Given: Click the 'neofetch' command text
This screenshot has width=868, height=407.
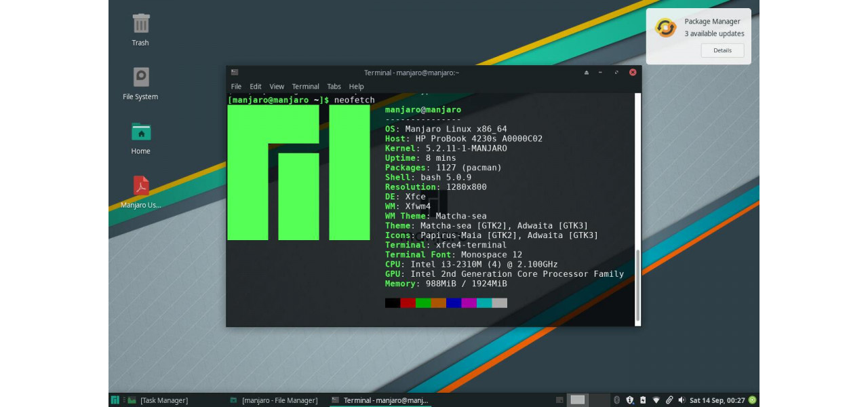Looking at the screenshot, I should (x=355, y=100).
